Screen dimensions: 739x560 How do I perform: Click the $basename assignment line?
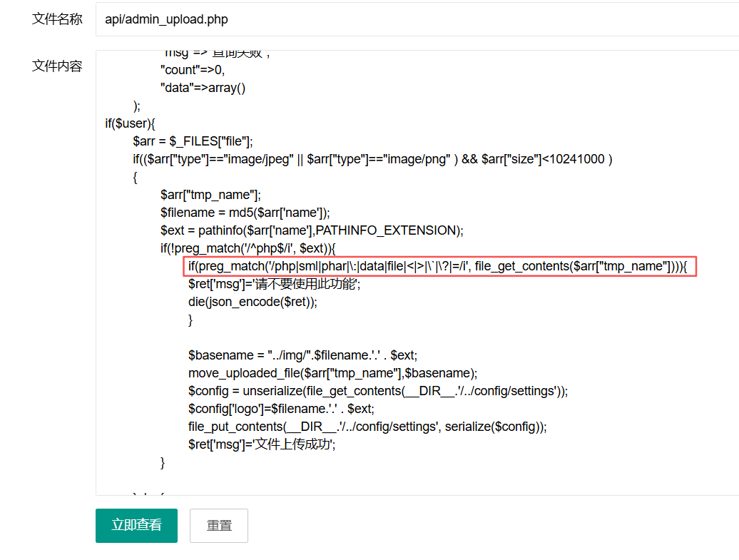pos(302,355)
